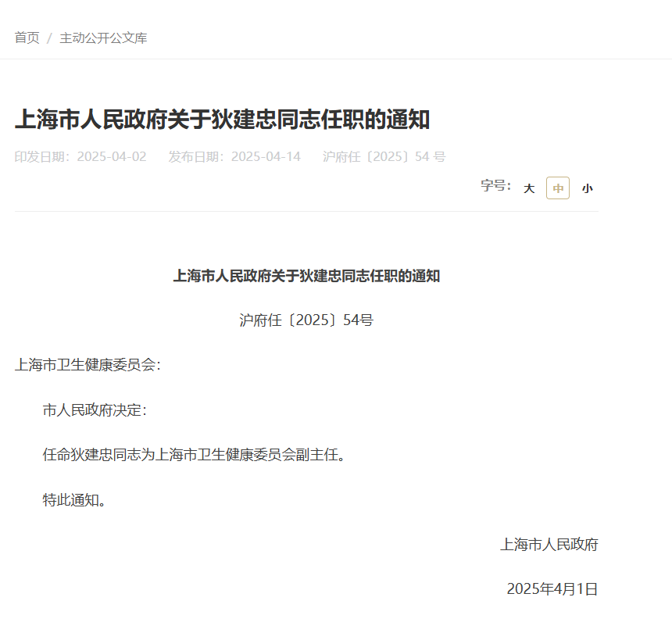Click the 上海市卫生健康委员会: addressee line
This screenshot has height=633, width=672.
(x=88, y=365)
